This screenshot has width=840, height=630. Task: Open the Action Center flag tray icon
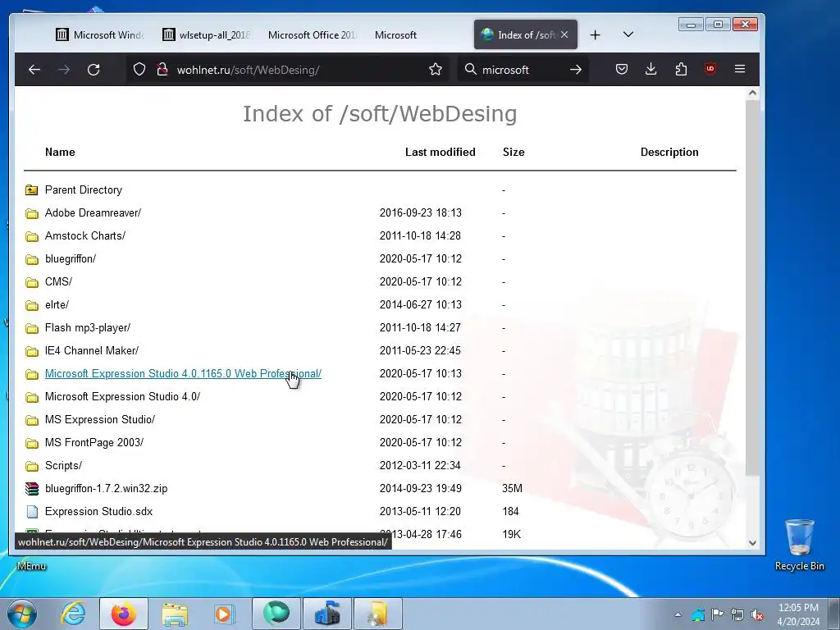click(x=717, y=614)
